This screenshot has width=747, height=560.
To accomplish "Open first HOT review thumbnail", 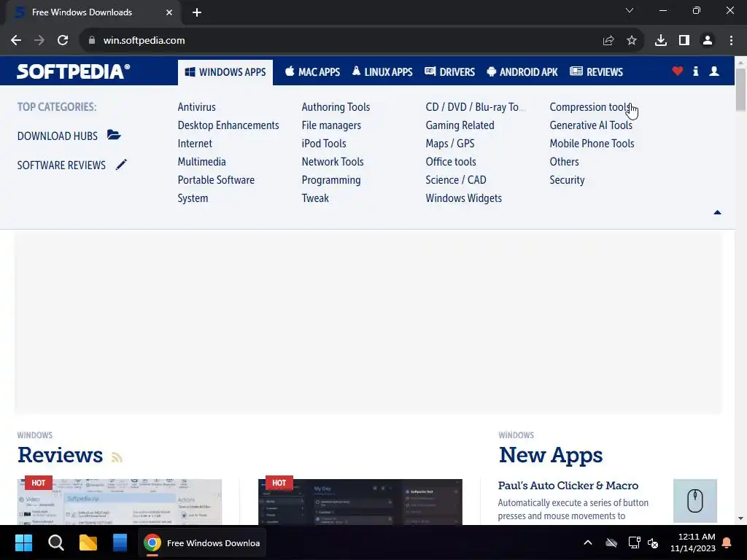I will point(120,502).
